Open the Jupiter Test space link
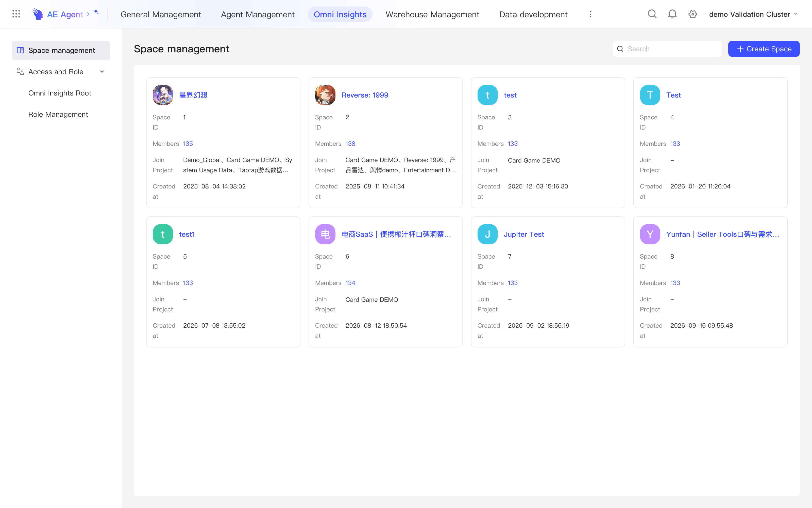 524,234
